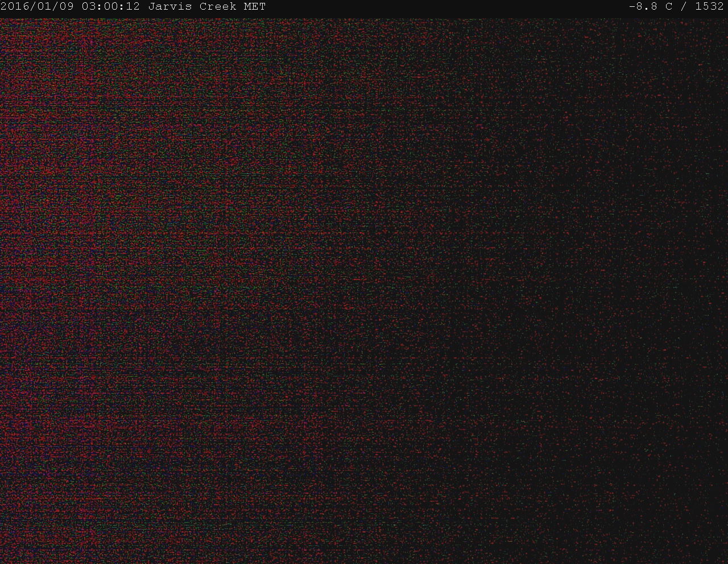The width and height of the screenshot is (728, 564).
Task: Click the 1532 value at top right
Action: pyautogui.click(x=709, y=7)
